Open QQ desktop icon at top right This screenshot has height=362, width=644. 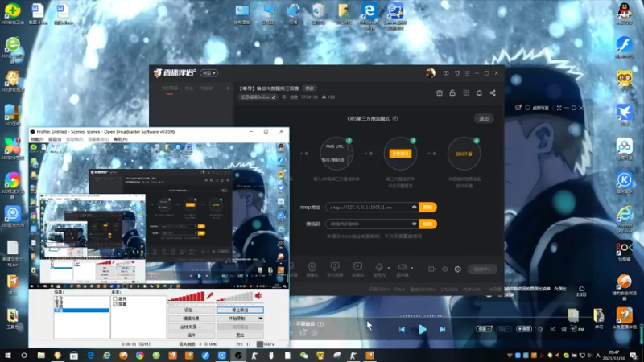click(x=625, y=12)
